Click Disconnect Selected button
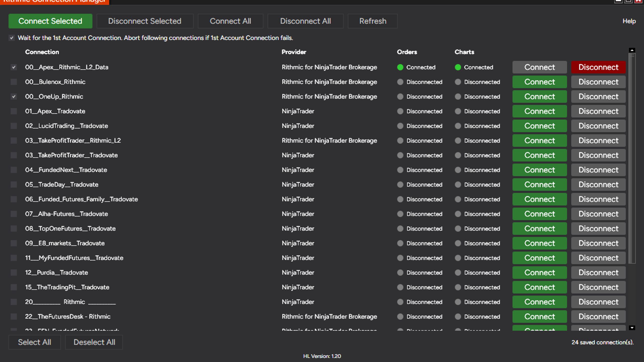644x362 pixels. (145, 21)
